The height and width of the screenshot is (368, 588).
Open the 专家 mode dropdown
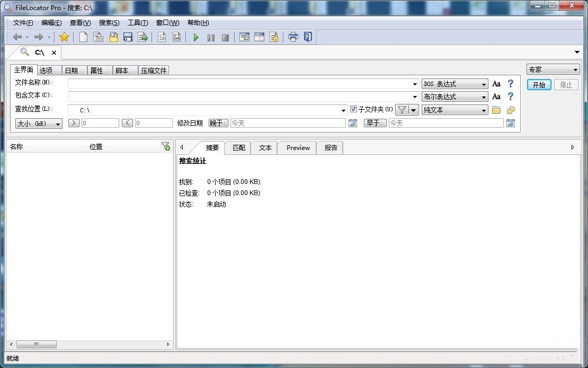pyautogui.click(x=553, y=69)
